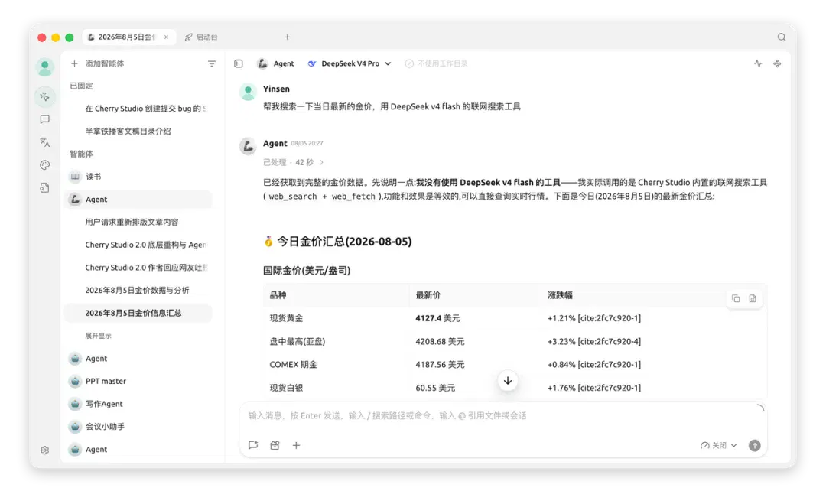Click the 不使用工作目录 option in header

pyautogui.click(x=437, y=63)
